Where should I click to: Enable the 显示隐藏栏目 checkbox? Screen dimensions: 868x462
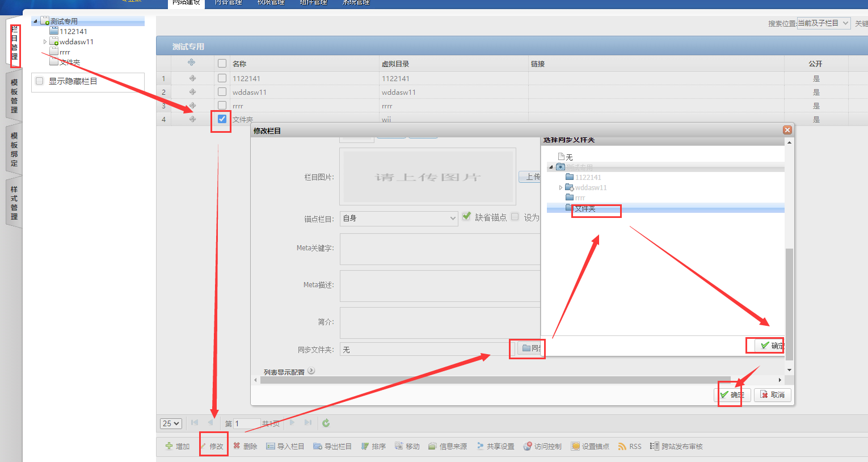(x=40, y=81)
